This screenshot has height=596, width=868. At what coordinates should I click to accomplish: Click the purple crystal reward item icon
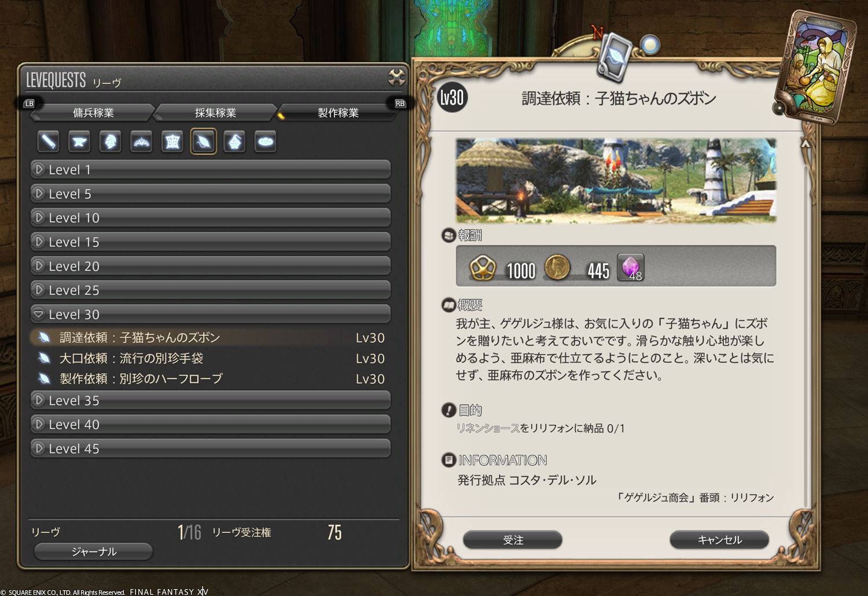[631, 267]
